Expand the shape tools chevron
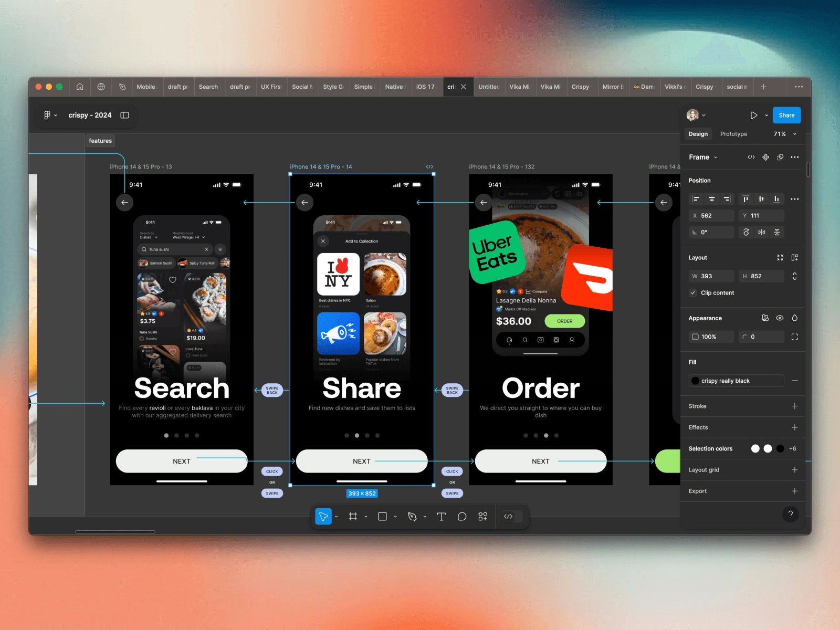The height and width of the screenshot is (630, 840). tap(395, 517)
